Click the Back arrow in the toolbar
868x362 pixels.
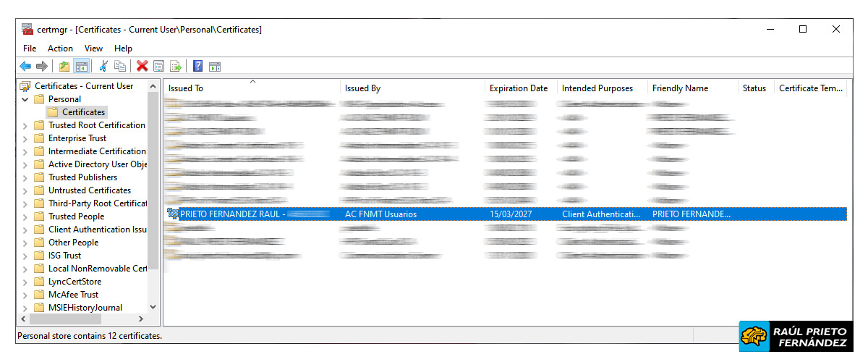[25, 67]
